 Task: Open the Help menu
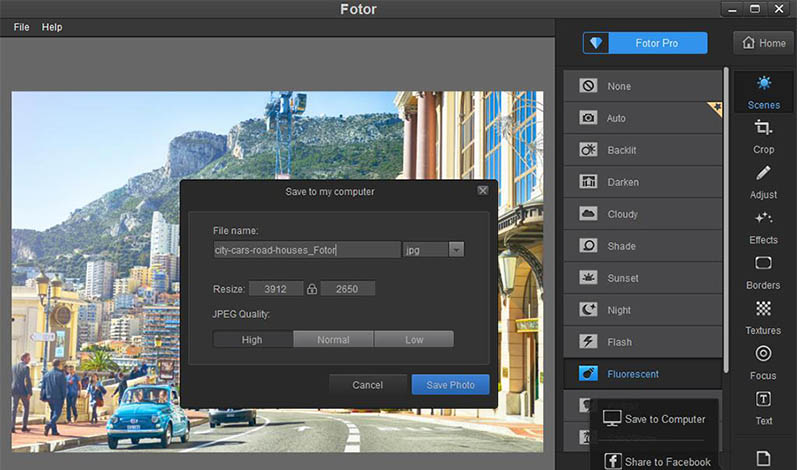[x=52, y=27]
